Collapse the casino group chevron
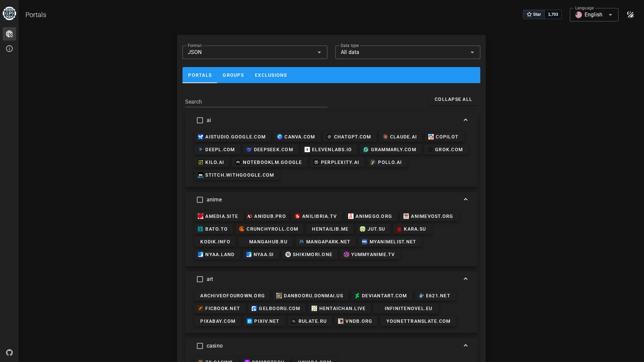The height and width of the screenshot is (362, 644). [x=466, y=346]
